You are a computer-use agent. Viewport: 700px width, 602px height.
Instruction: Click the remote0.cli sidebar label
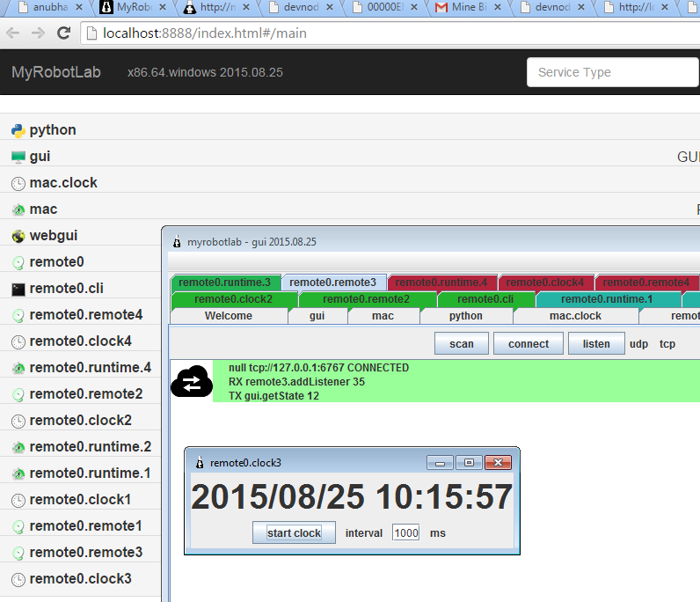click(67, 289)
